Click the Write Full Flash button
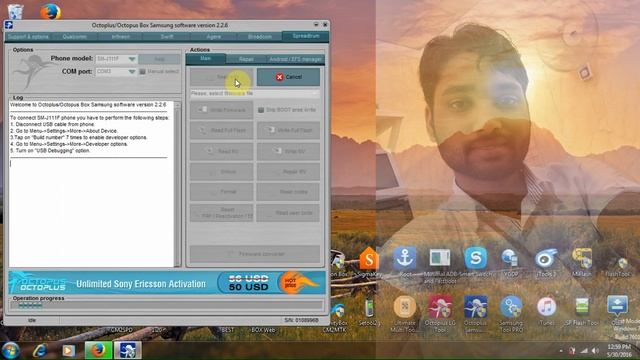The height and width of the screenshot is (360, 640). click(x=288, y=130)
